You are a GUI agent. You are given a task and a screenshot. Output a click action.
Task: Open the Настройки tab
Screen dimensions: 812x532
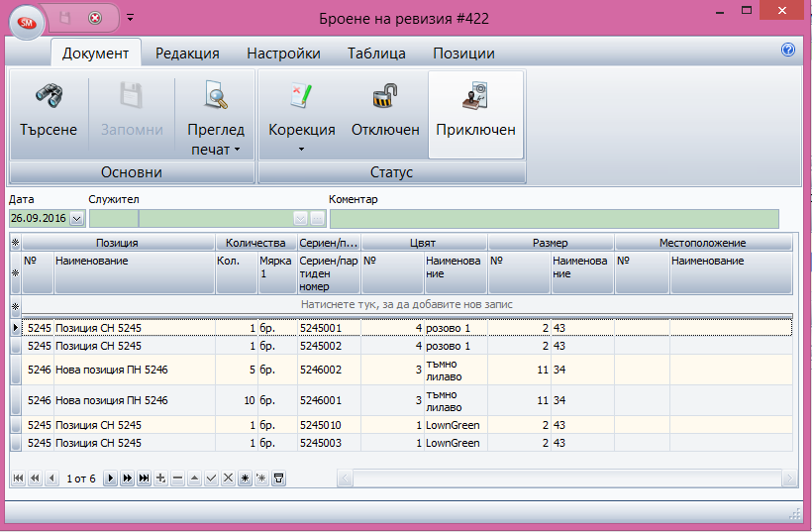pos(283,53)
